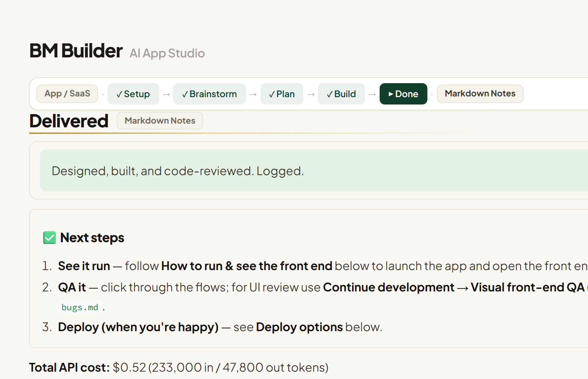The image size is (588, 379).
Task: Click 'QA it' in step two
Action: click(72, 287)
